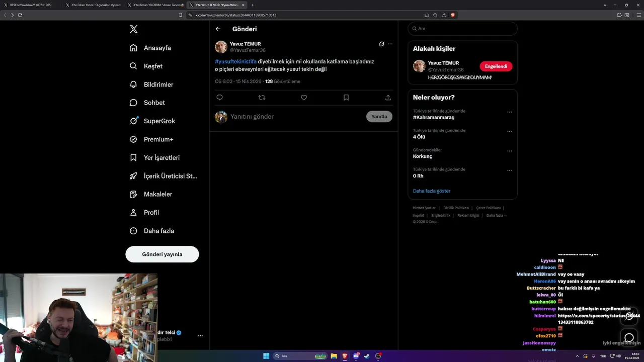Viewport: 644px width, 362px height.
Task: Open the Gizlilik Politikası link
Action: 456,208
